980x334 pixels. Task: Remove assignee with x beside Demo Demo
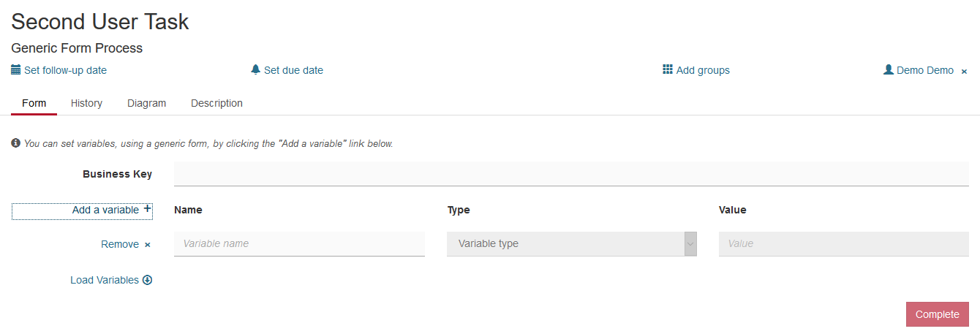coord(964,72)
